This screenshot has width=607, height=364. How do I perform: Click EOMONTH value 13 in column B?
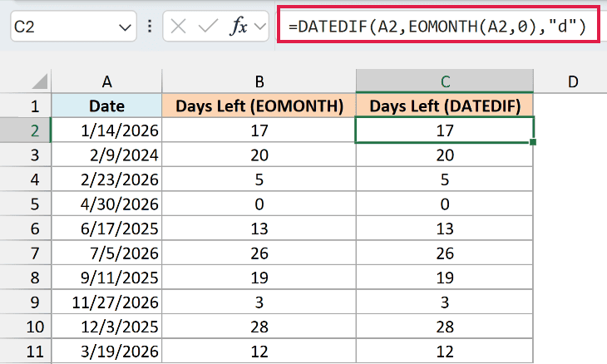pyautogui.click(x=259, y=229)
